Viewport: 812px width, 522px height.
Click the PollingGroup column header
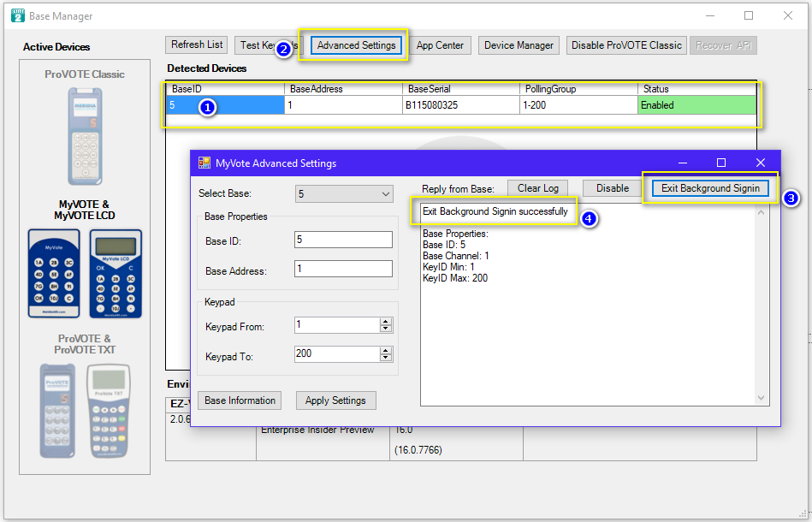[x=578, y=89]
